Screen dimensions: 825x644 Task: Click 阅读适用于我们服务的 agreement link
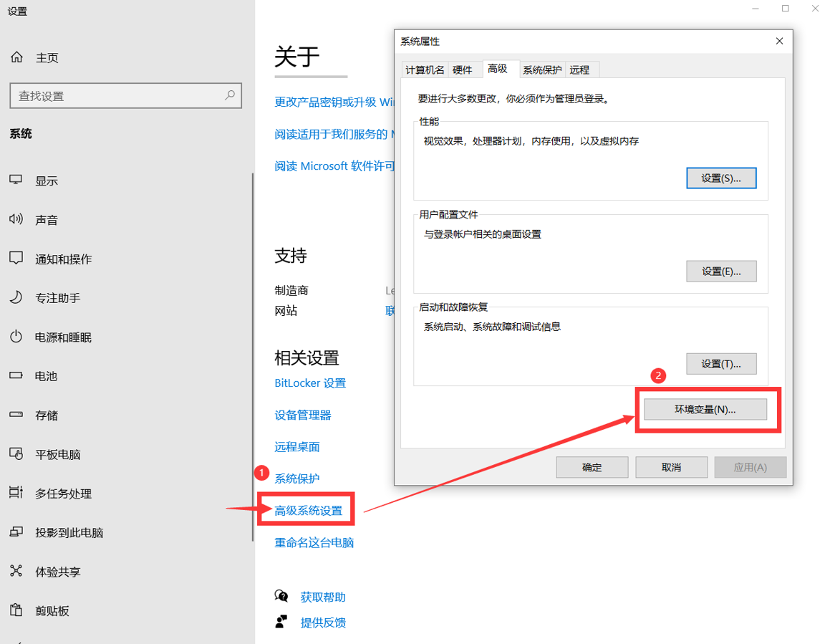(x=334, y=134)
